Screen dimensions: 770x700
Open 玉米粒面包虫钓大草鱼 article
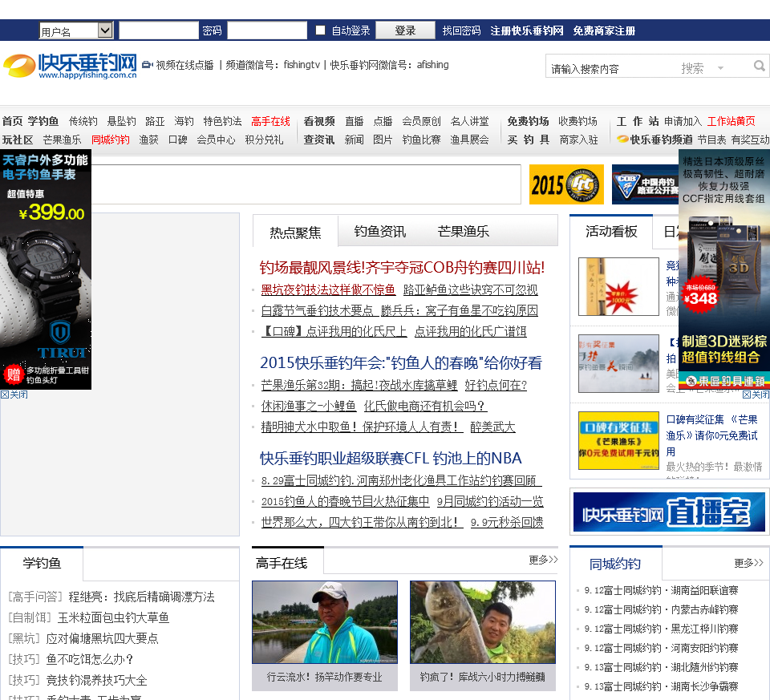click(113, 617)
